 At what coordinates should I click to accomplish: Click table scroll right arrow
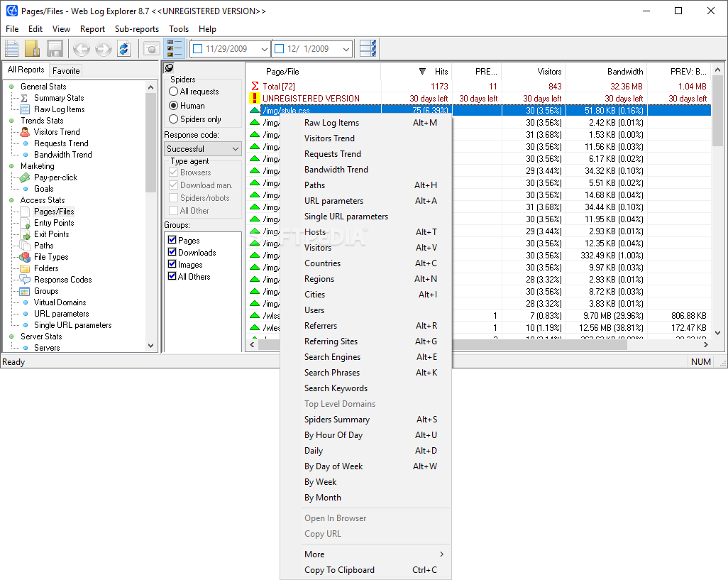[x=706, y=344]
